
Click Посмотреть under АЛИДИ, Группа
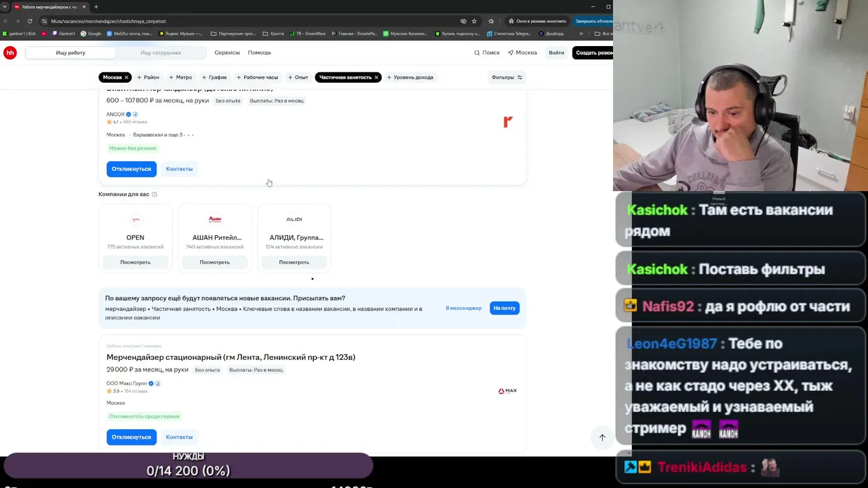click(x=294, y=262)
